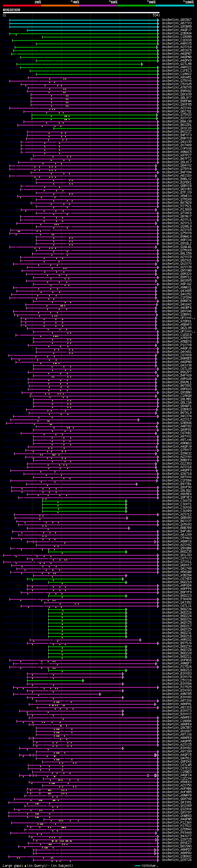This screenshot has width=197, height=868.
Task: Select the UniRef100_Q01C26 label
Action: (x=177, y=128)
